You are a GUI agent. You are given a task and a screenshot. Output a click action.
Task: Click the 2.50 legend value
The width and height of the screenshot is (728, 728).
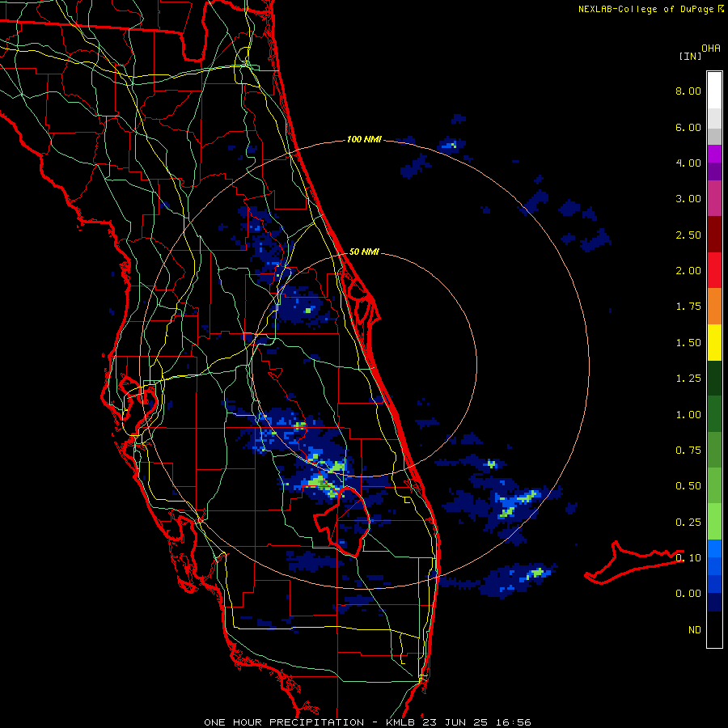[x=688, y=235]
